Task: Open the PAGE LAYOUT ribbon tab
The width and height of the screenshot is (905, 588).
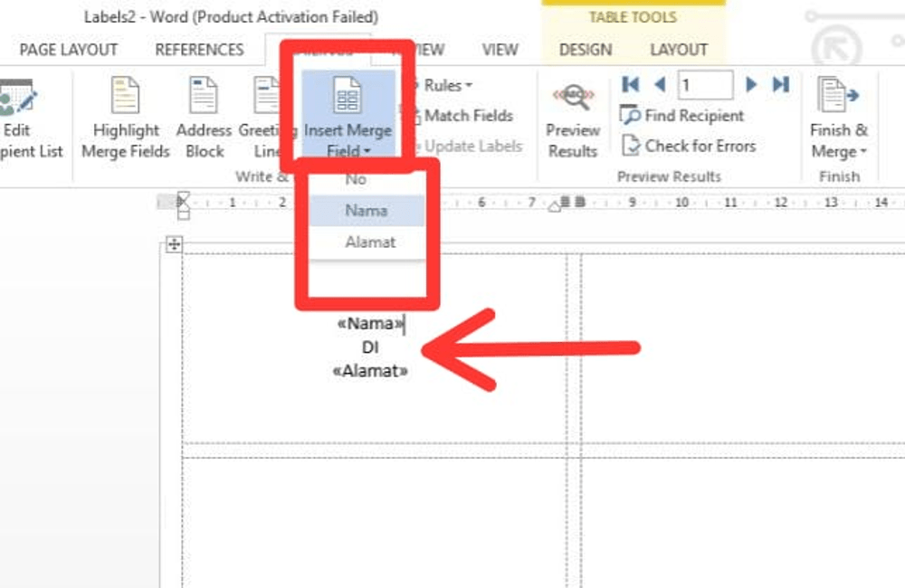Action: point(67,50)
